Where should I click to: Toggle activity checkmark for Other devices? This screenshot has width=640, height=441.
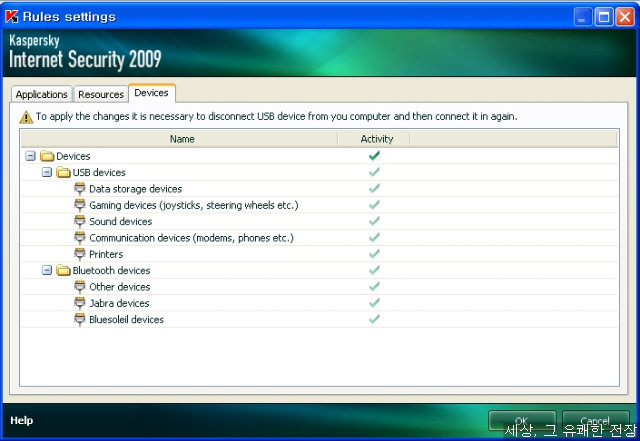(374, 286)
